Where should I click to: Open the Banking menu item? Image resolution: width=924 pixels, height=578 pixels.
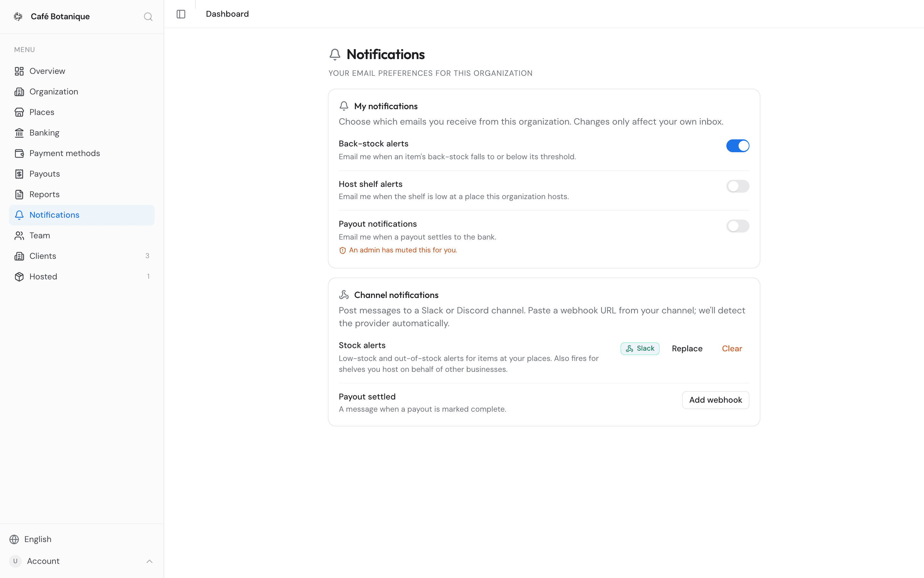(x=82, y=133)
